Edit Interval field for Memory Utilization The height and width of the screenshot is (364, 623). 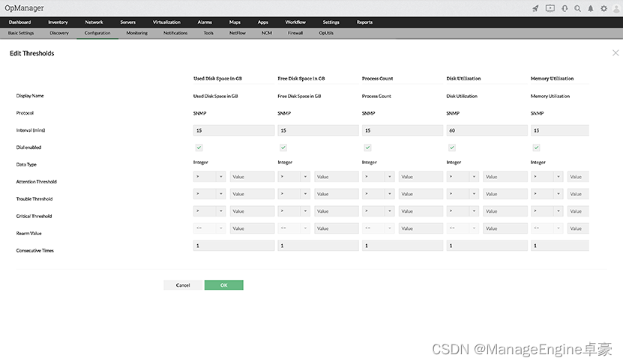(x=559, y=130)
